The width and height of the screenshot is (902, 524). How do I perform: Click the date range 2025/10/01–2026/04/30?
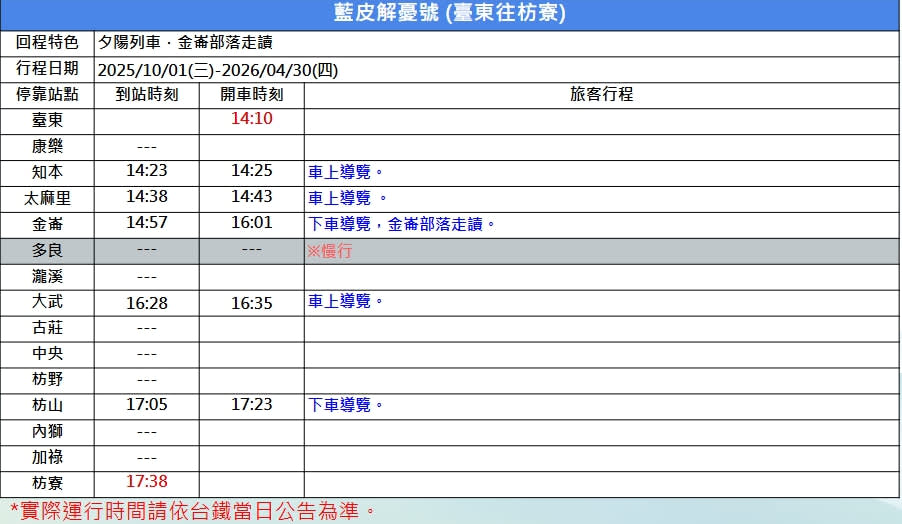point(218,70)
